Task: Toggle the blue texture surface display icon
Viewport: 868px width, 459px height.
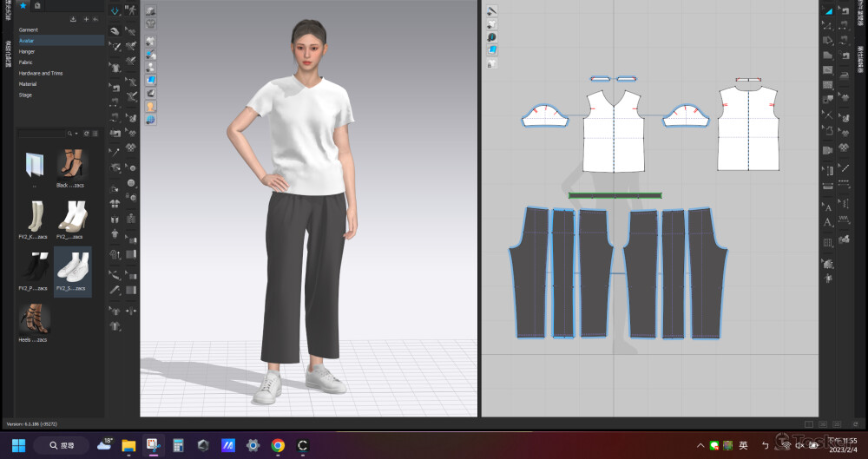Action: pos(151,80)
